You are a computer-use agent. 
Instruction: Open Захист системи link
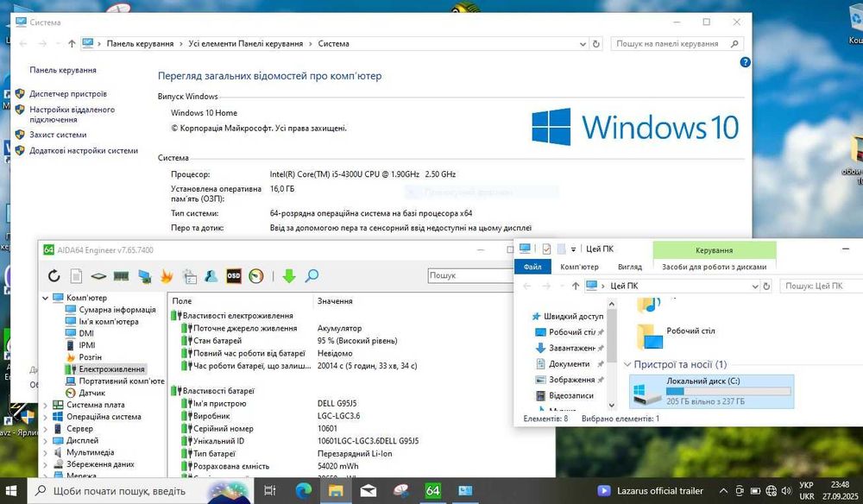58,135
